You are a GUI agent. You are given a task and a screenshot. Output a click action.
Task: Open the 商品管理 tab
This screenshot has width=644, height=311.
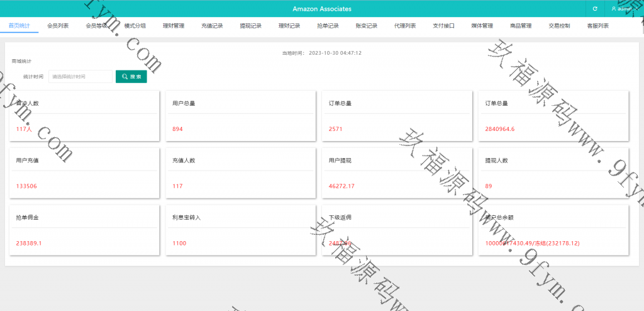pos(521,26)
